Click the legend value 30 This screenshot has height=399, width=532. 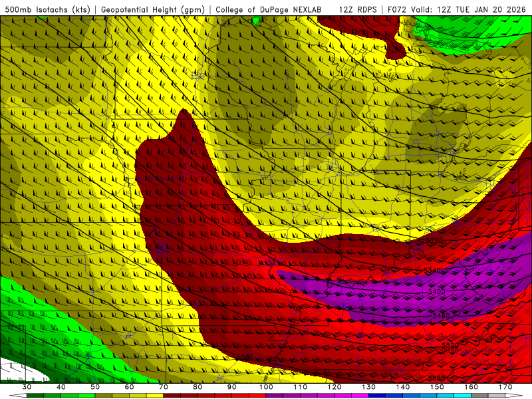[x=27, y=387]
